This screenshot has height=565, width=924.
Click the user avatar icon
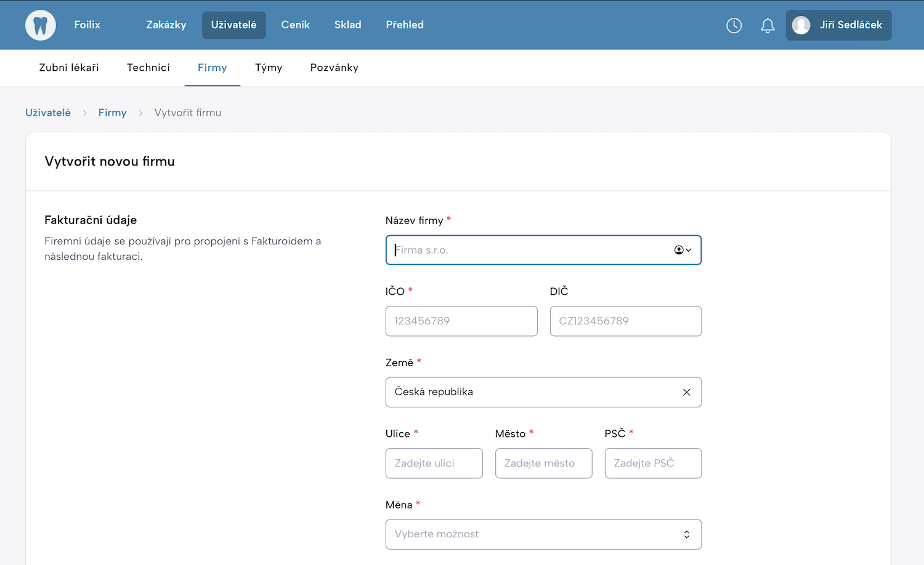(x=801, y=25)
